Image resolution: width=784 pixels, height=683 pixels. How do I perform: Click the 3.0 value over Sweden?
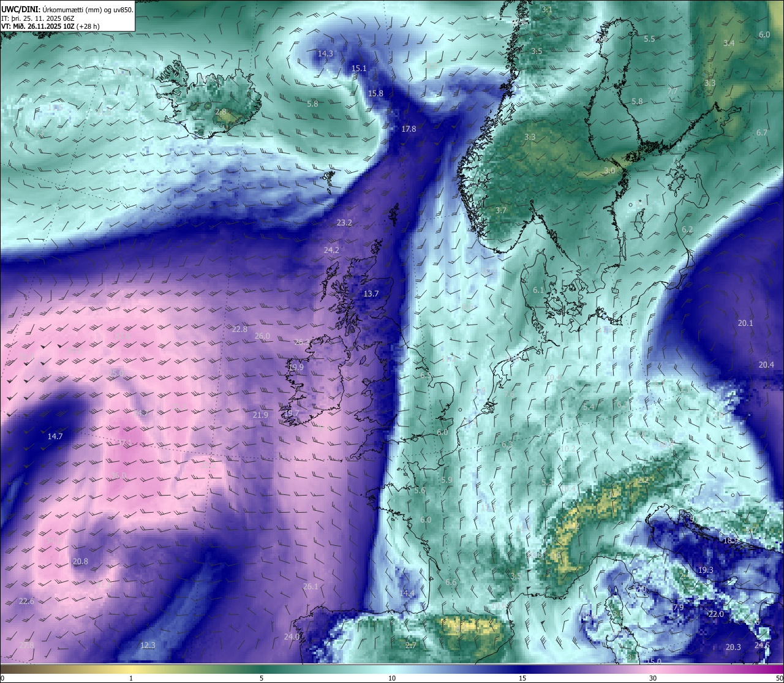pos(609,170)
